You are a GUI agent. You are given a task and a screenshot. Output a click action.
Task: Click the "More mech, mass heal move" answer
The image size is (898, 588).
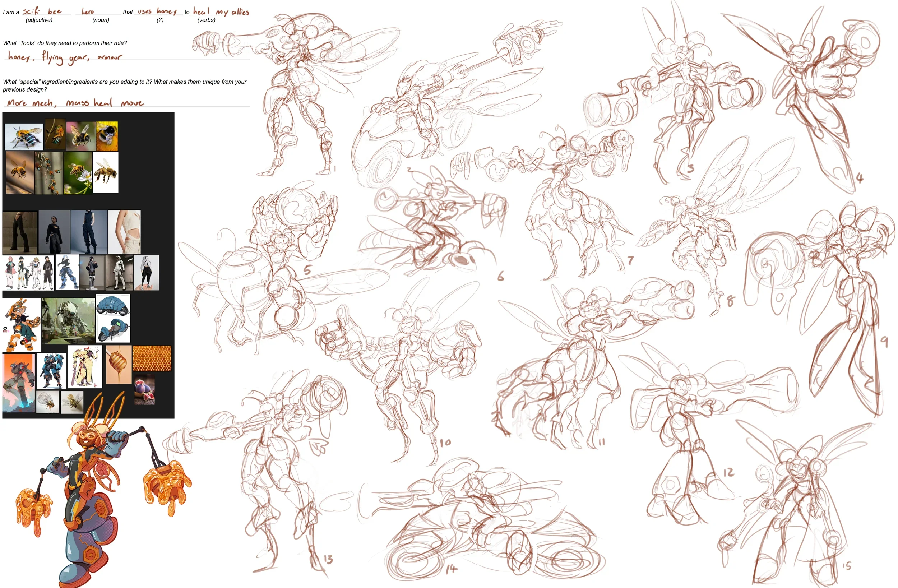pyautogui.click(x=75, y=103)
